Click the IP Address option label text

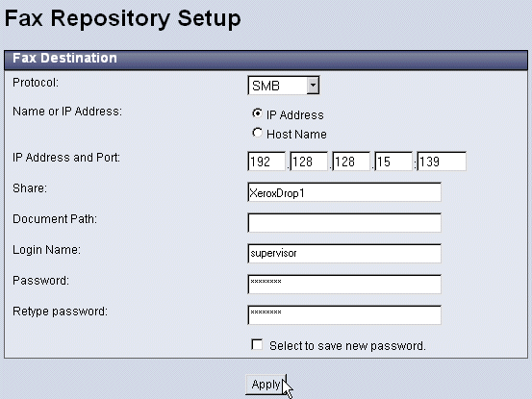pyautogui.click(x=294, y=115)
